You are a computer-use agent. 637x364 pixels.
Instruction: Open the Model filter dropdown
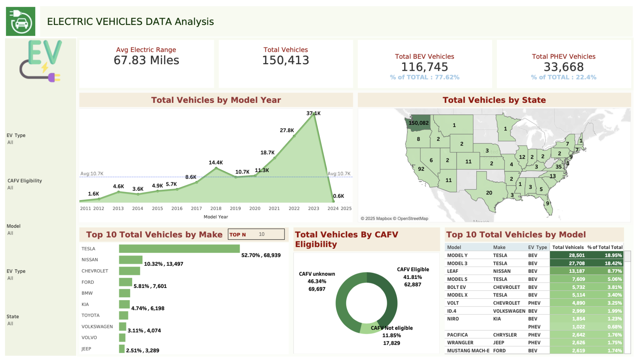point(11,233)
